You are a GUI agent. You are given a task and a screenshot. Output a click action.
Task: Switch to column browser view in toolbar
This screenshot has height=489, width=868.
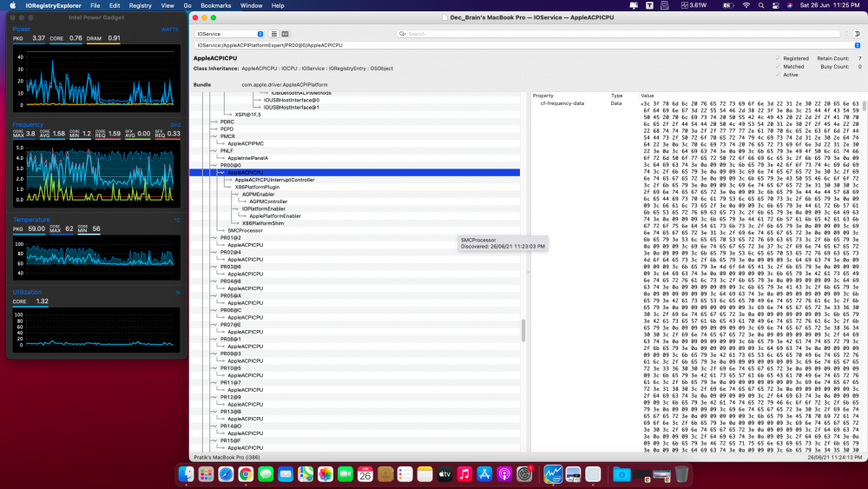(x=285, y=34)
